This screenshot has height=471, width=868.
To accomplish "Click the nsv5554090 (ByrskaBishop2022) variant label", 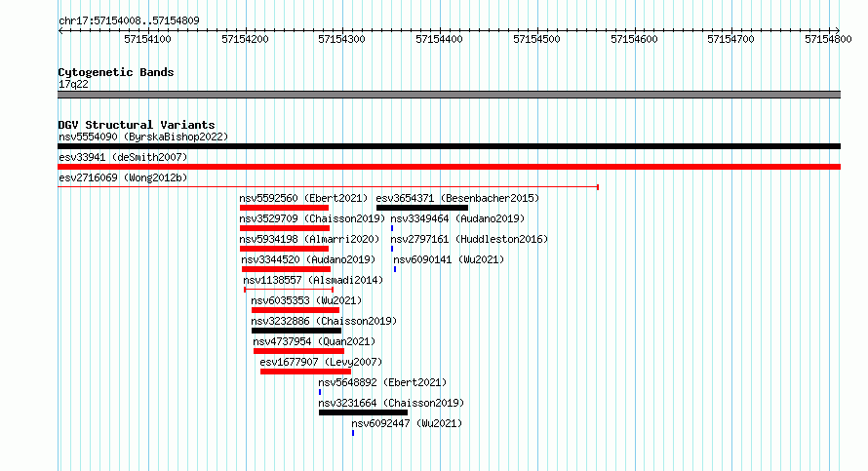I will point(143,137).
